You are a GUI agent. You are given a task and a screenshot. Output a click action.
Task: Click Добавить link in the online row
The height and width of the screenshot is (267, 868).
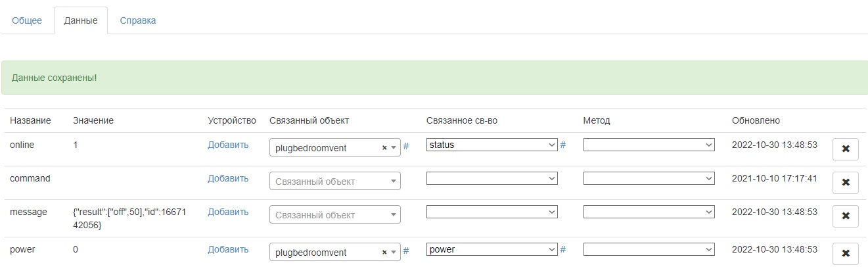[228, 145]
